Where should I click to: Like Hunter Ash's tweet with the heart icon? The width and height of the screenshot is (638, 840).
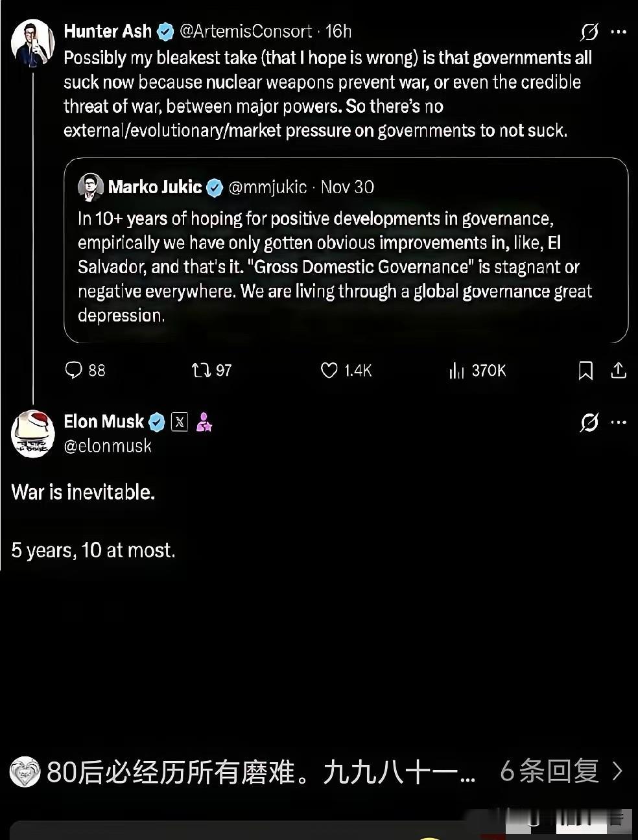(329, 370)
